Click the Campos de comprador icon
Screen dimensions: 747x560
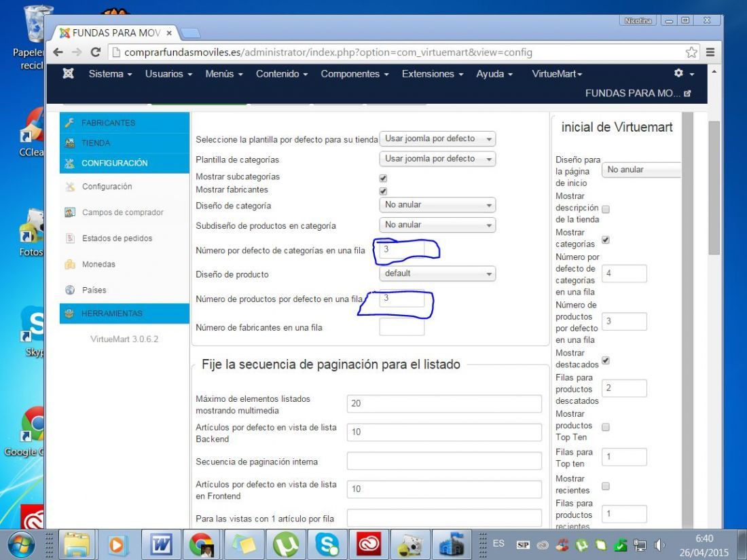coord(70,212)
